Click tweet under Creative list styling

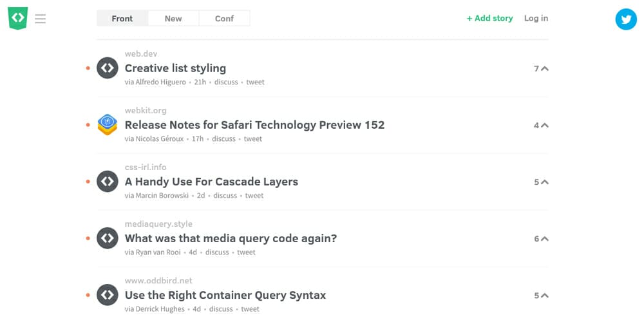click(256, 82)
